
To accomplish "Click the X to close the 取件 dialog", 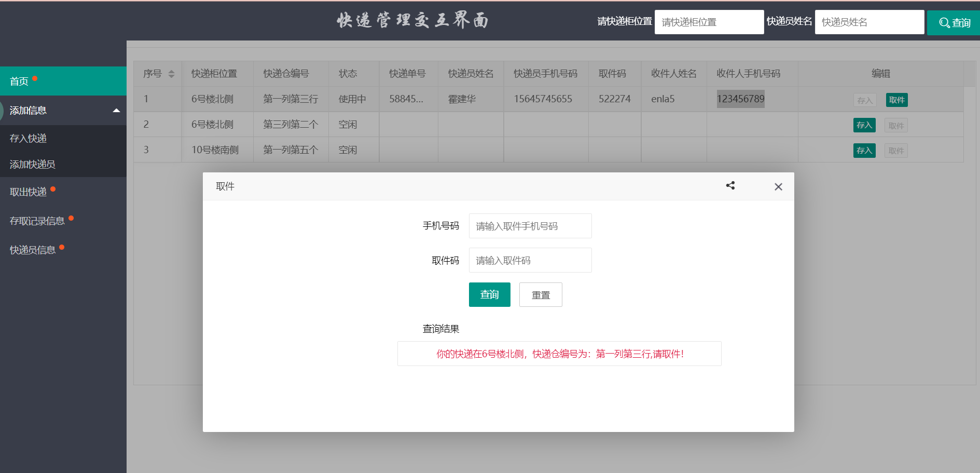I will click(x=778, y=186).
